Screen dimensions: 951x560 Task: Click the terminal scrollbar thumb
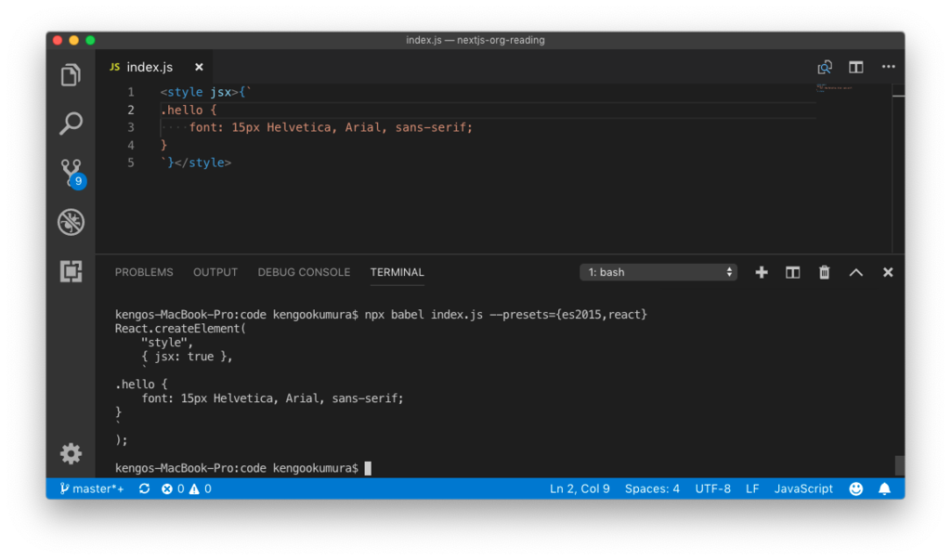tap(899, 466)
